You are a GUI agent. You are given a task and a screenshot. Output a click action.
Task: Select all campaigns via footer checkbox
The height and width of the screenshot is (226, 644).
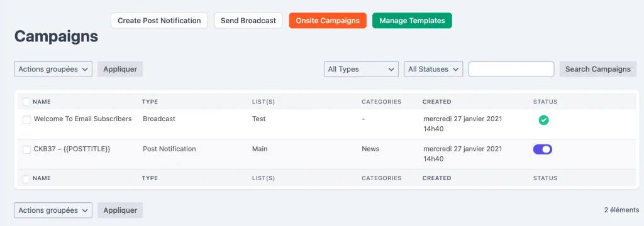[26, 178]
